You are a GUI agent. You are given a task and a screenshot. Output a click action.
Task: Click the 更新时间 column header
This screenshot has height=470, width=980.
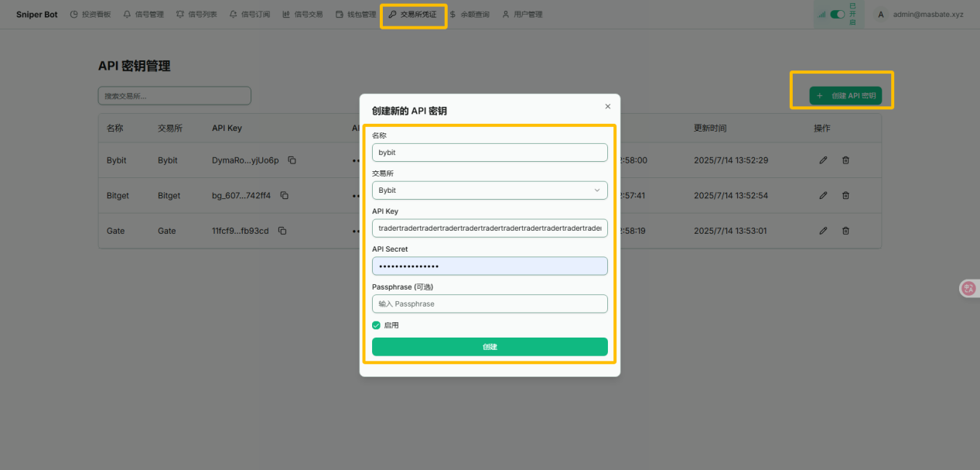[x=710, y=128]
